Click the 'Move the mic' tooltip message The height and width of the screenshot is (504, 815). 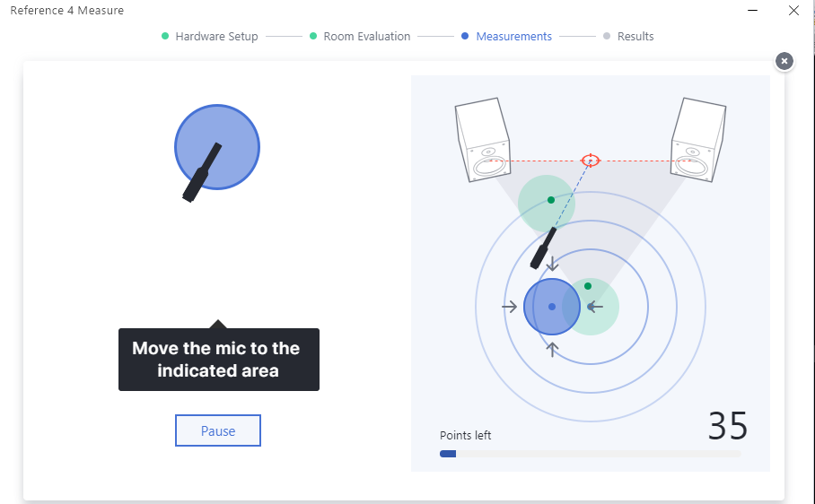218,360
